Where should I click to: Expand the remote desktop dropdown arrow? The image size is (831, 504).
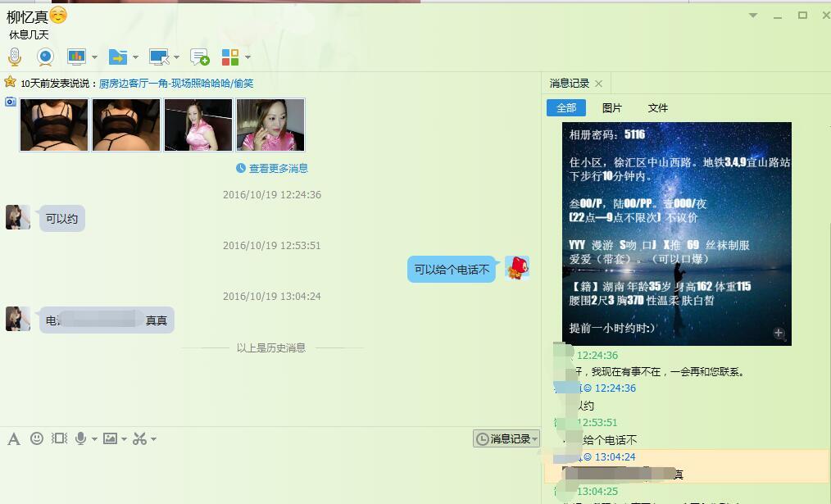point(176,57)
